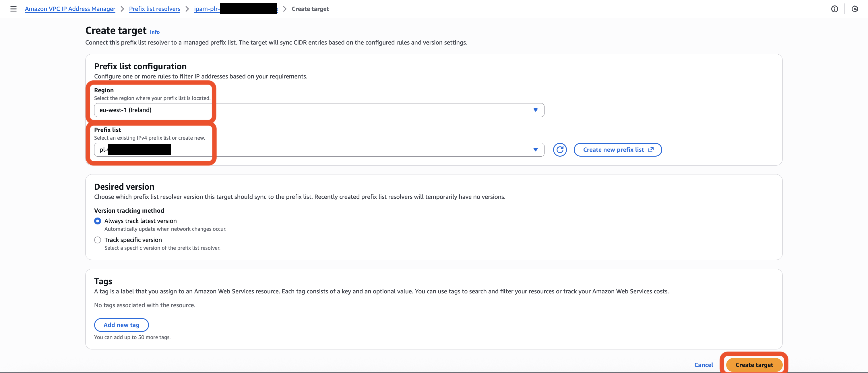
Task: Click the info panel icon
Action: (834, 9)
